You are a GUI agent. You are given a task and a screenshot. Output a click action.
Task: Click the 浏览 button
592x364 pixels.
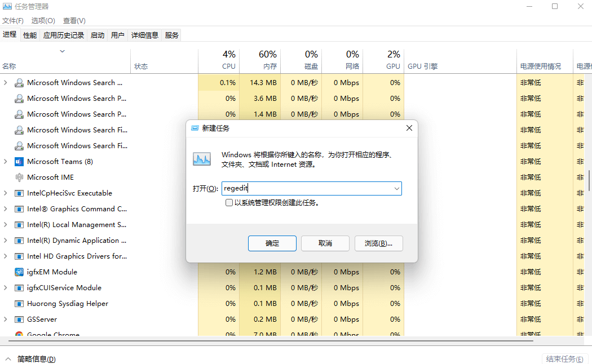(x=378, y=243)
